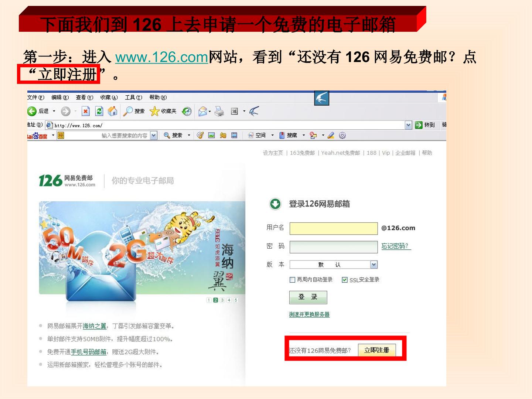This screenshot has width=532, height=399.
Task: Click the 立即注册 register button on the webpage
Action: pyautogui.click(x=377, y=350)
